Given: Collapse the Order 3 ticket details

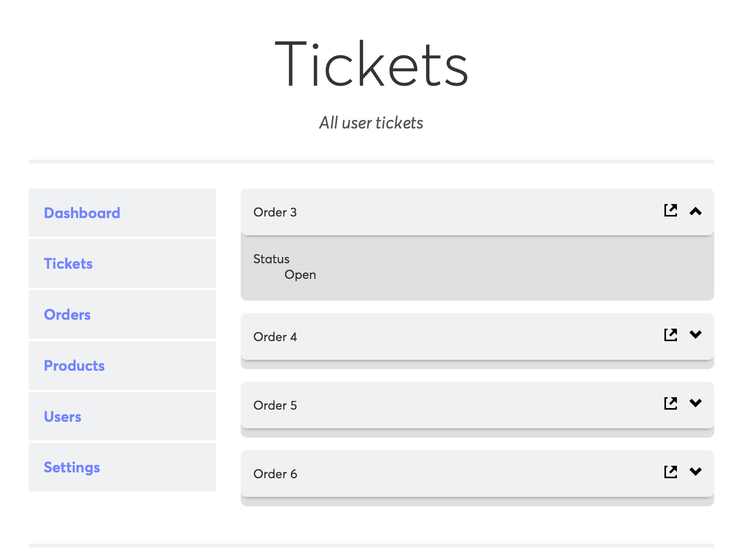Looking at the screenshot, I should tap(696, 211).
